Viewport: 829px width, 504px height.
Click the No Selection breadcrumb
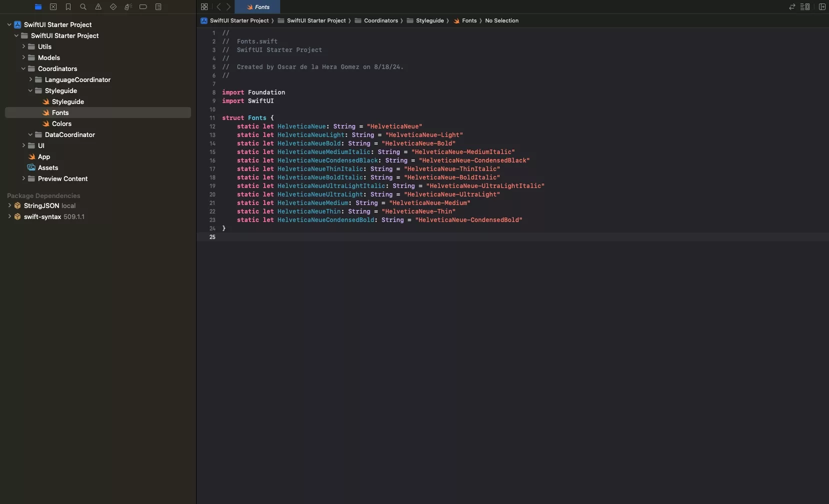point(502,20)
